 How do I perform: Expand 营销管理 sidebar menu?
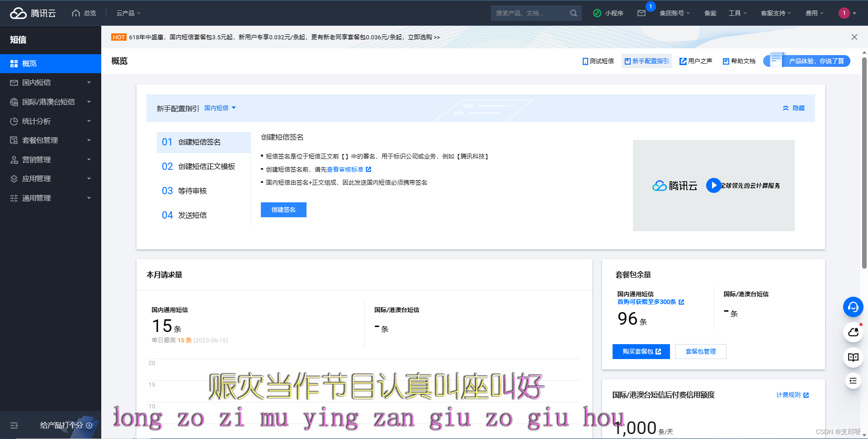click(51, 159)
